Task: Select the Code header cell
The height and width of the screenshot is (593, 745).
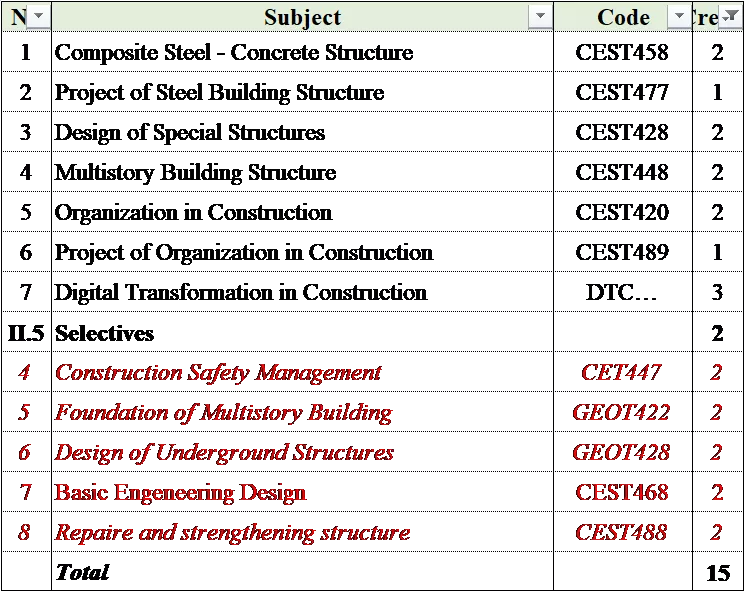Action: 623,17
